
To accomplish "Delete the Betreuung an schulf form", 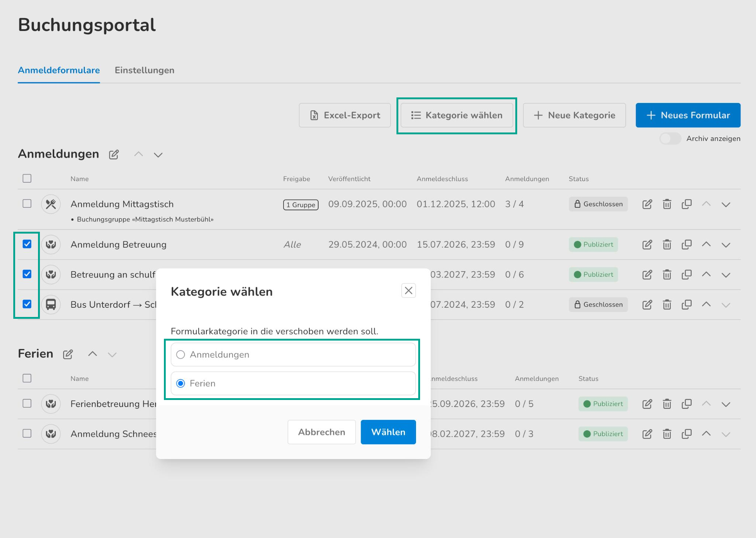I will pos(667,275).
